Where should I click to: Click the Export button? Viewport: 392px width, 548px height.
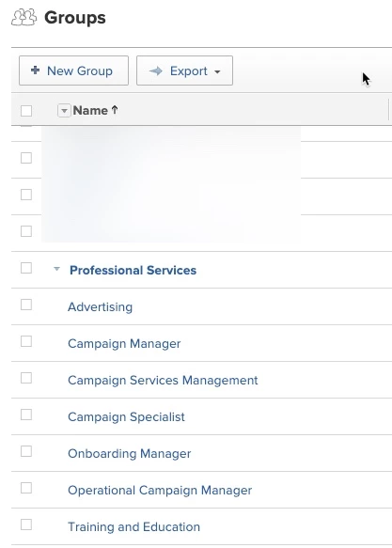click(184, 70)
